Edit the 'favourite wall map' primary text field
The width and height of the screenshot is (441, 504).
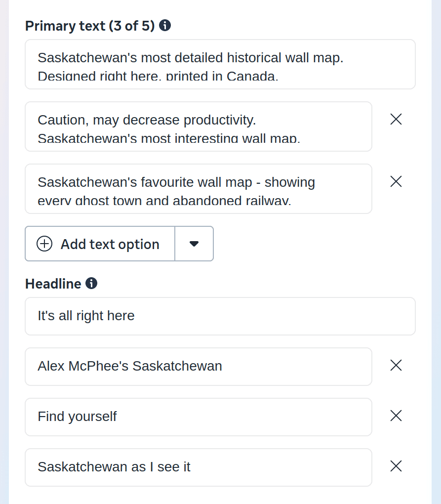(x=198, y=189)
